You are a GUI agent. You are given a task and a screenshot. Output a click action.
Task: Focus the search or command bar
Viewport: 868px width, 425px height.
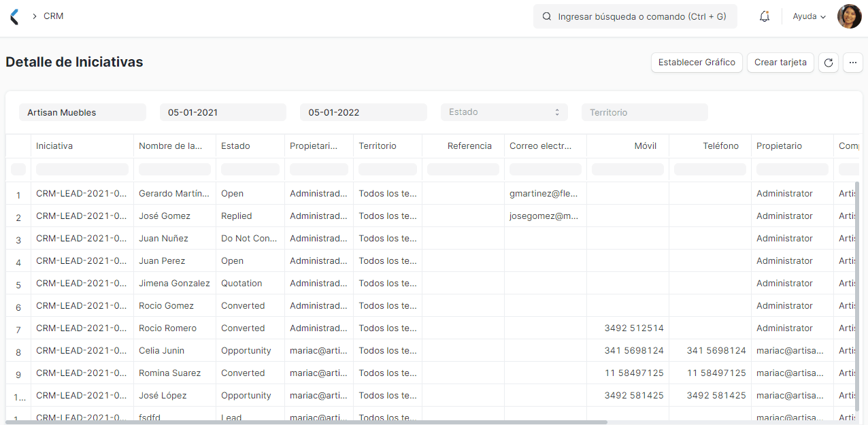click(635, 16)
